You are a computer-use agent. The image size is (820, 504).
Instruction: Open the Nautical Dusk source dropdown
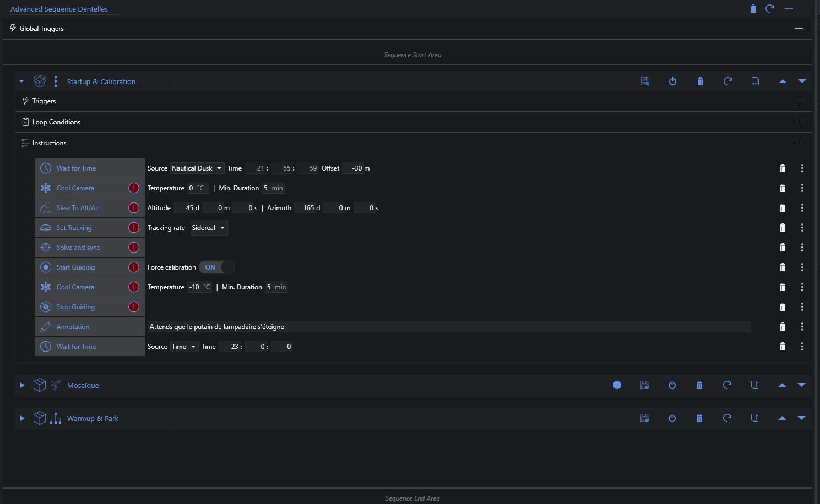click(197, 168)
